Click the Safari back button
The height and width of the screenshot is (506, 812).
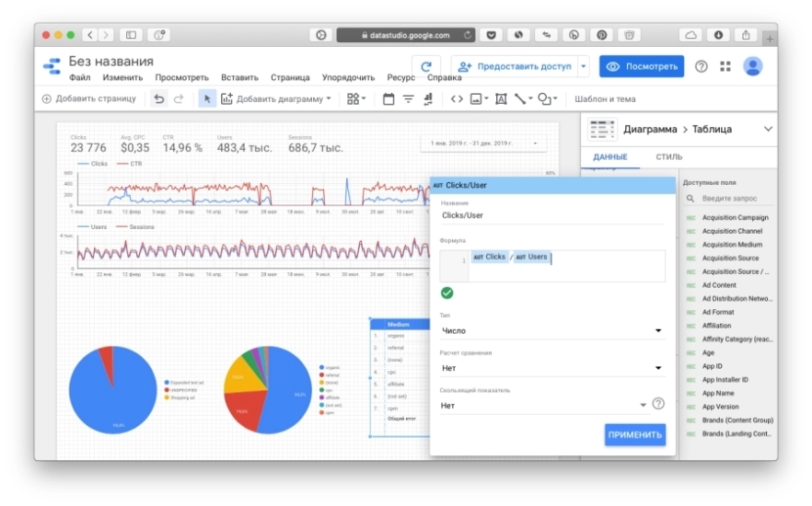[x=90, y=35]
